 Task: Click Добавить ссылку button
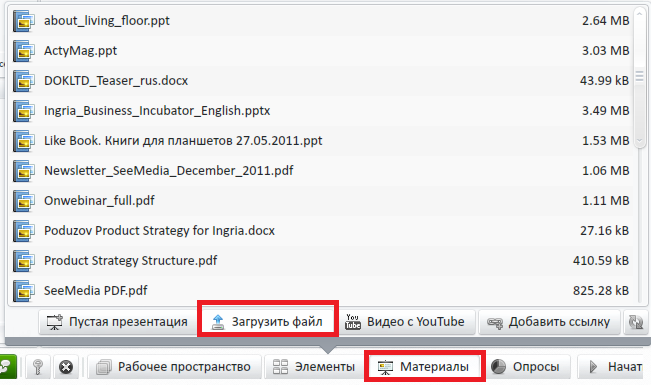click(x=548, y=322)
